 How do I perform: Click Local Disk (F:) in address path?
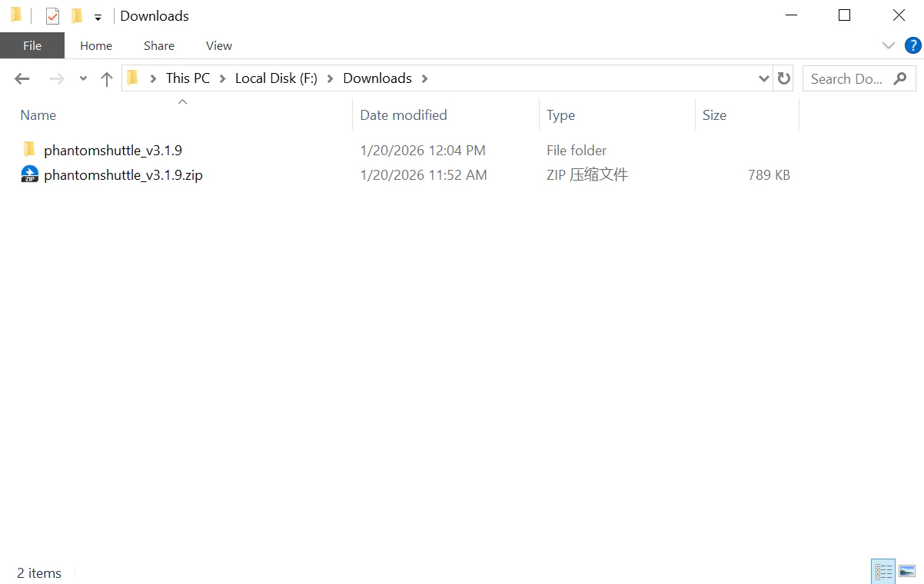tap(276, 78)
